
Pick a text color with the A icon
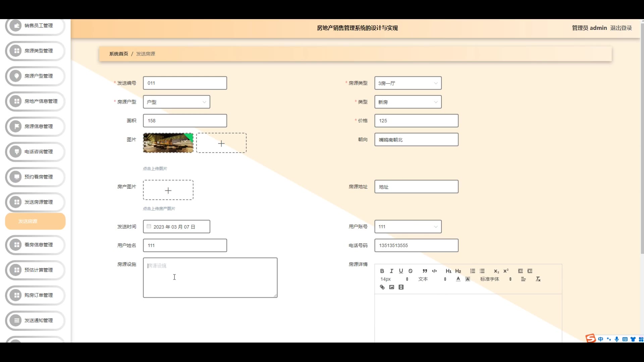point(458,279)
